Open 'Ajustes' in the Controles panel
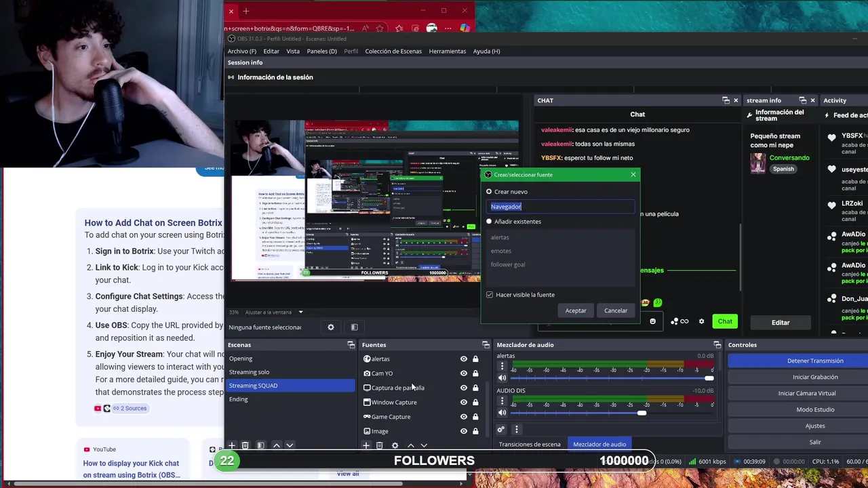 [815, 426]
